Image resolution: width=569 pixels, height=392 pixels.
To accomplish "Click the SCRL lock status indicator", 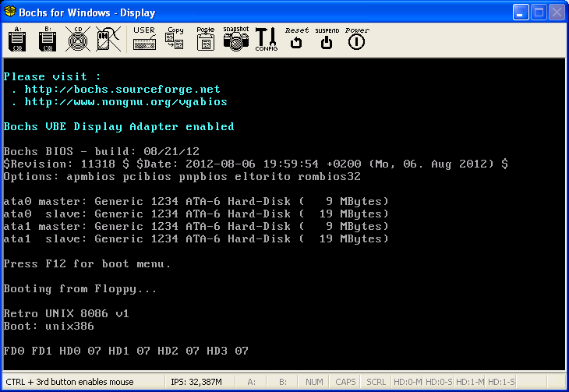I will point(376,382).
